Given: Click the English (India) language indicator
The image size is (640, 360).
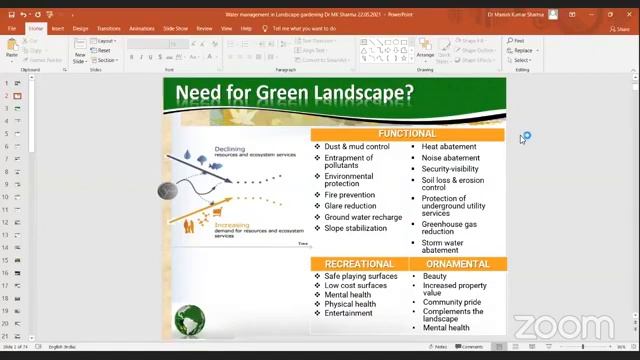Looking at the screenshot, I should point(62,347).
